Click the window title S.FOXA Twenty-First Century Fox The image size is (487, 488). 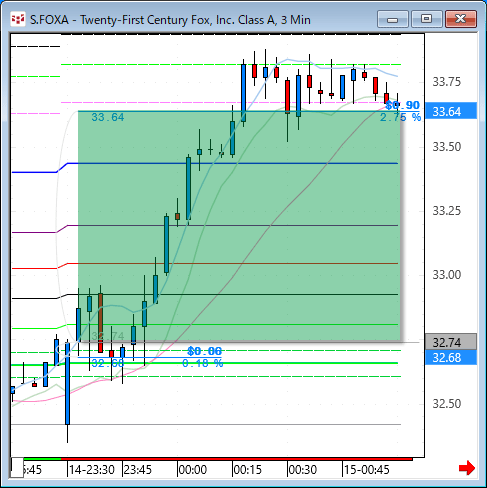[x=170, y=20]
